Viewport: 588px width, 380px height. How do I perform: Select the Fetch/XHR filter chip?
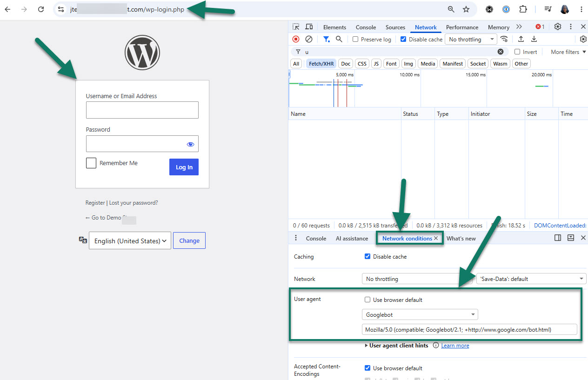(321, 64)
